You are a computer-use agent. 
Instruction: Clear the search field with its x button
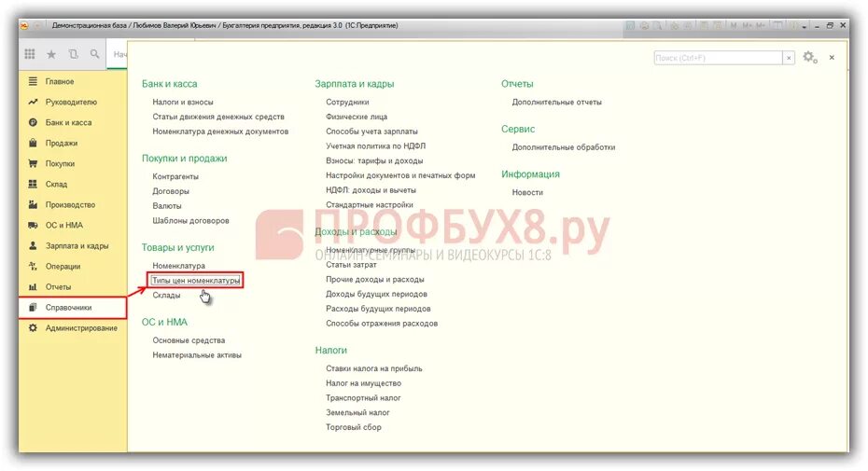(x=789, y=58)
